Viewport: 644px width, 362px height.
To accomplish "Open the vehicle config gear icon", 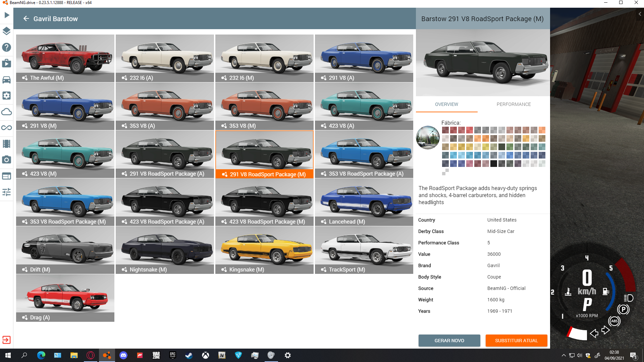I will [x=7, y=96].
